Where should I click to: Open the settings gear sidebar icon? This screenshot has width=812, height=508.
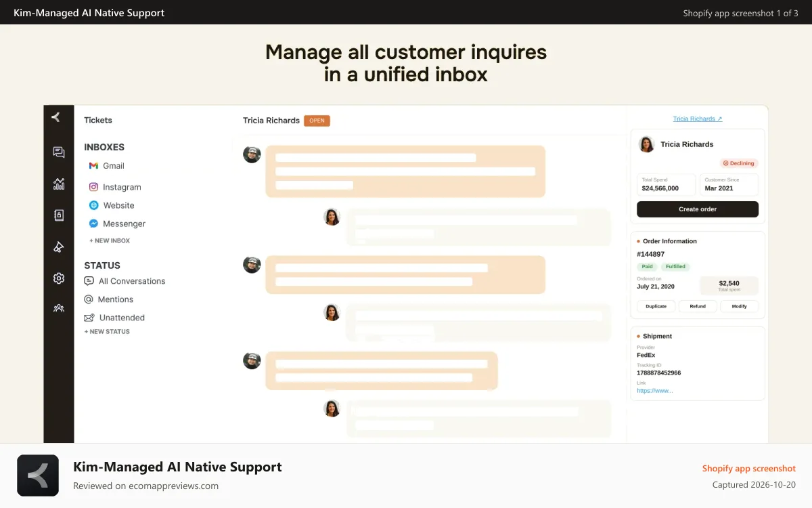click(59, 278)
